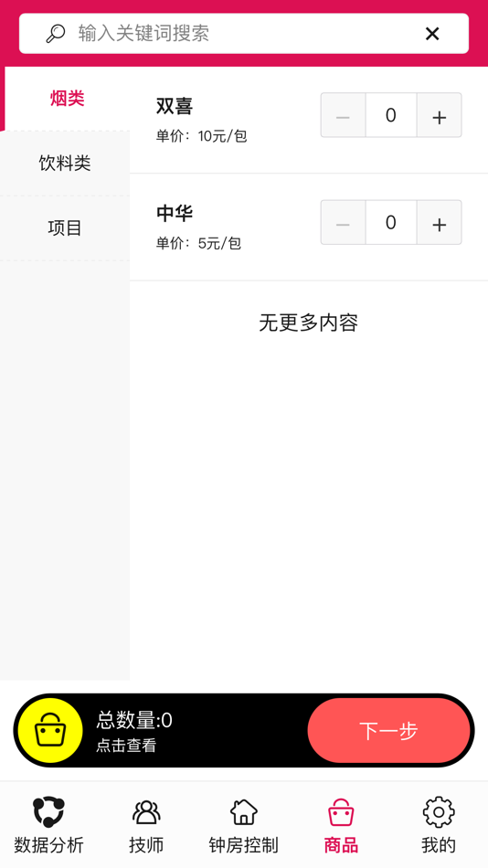Go to 钟房控制 house icon
Viewport: 488px width, 868px height.
[244, 812]
